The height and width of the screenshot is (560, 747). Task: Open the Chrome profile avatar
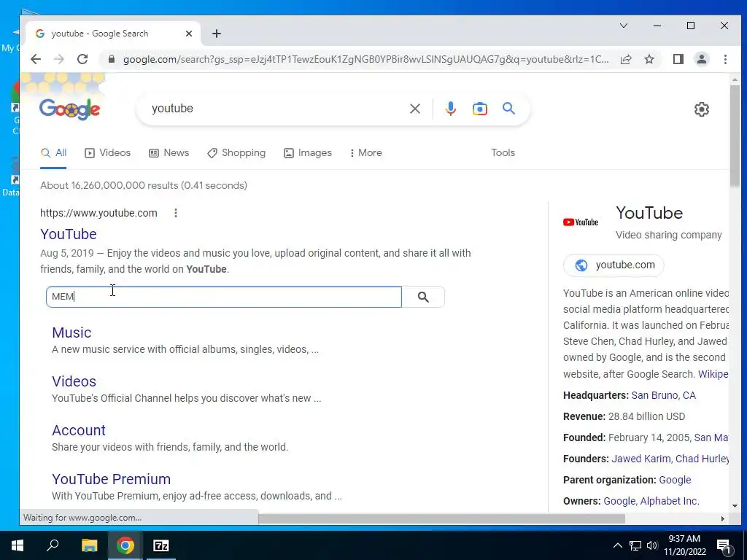tap(702, 59)
